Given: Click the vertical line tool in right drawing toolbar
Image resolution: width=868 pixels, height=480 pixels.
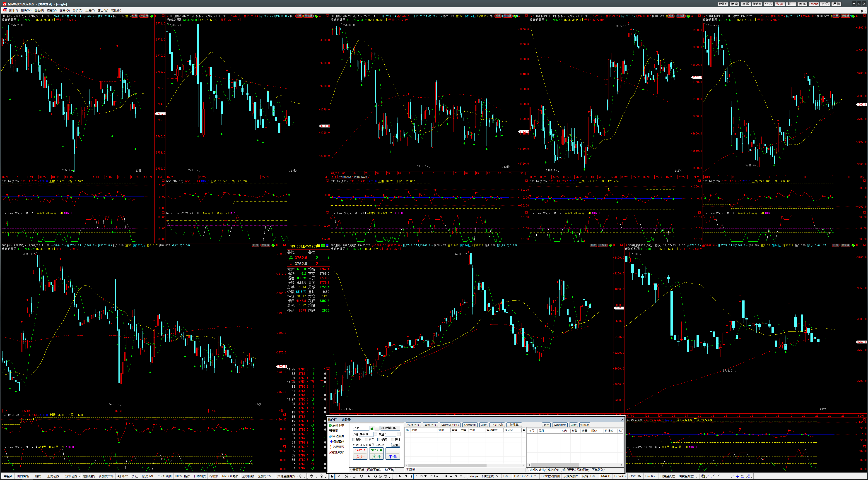Looking at the screenshot, I should pyautogui.click(x=728, y=476).
